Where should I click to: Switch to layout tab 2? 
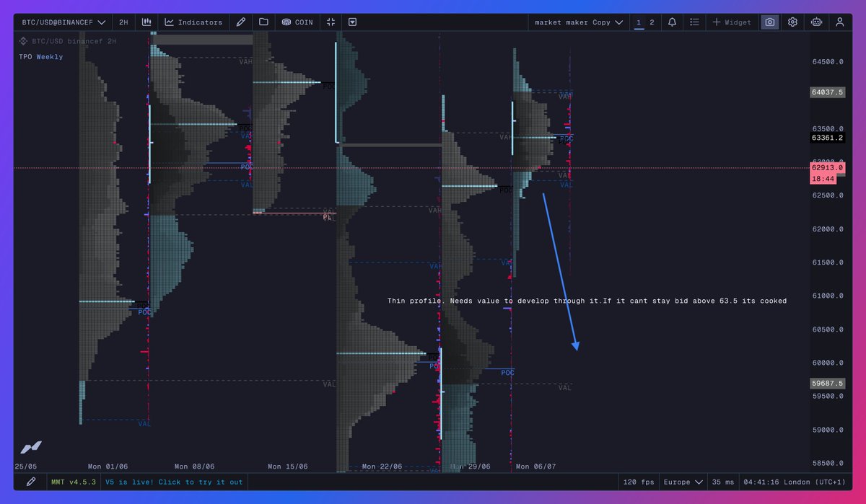652,22
